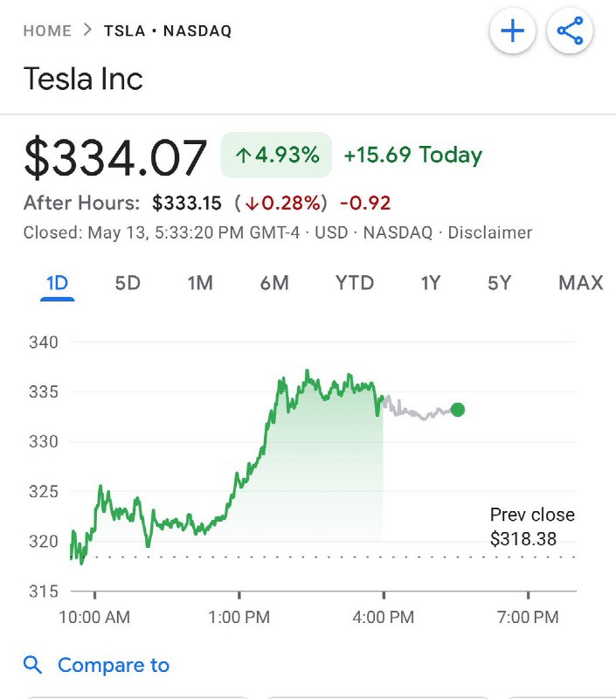Go to HOME via the breadcrumb
Screen dimensions: 616x699
47,31
